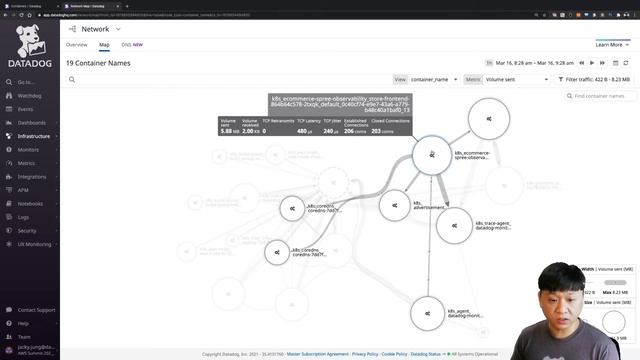Click the UX Monitoring sidebar icon

[x=9, y=244]
